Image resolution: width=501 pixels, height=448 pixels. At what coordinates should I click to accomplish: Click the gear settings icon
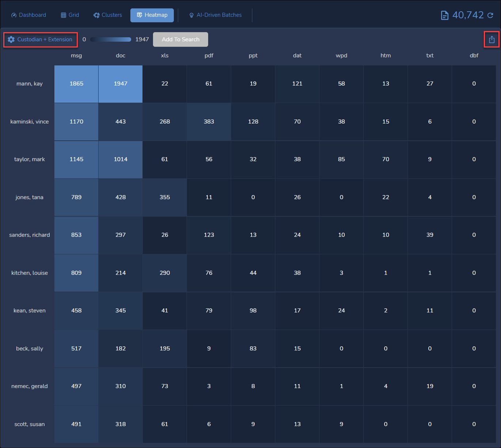click(x=11, y=39)
